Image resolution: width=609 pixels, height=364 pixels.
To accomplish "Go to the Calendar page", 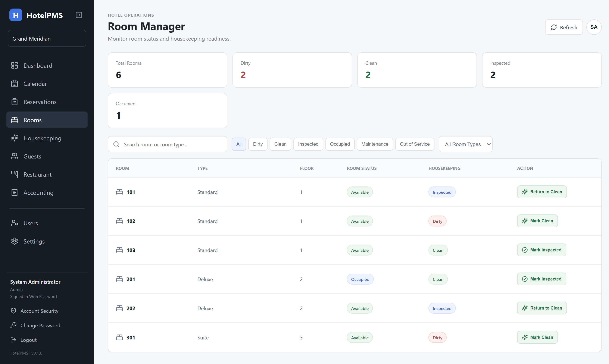I will (x=47, y=84).
